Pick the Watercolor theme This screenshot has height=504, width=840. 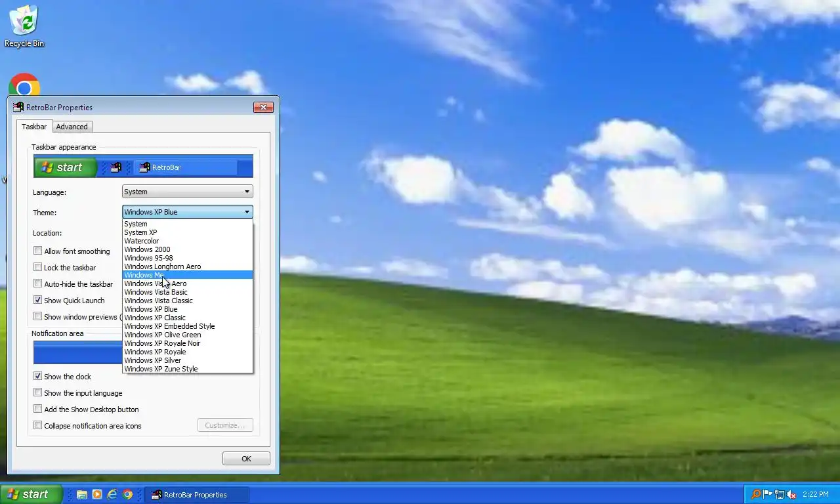[188, 241]
